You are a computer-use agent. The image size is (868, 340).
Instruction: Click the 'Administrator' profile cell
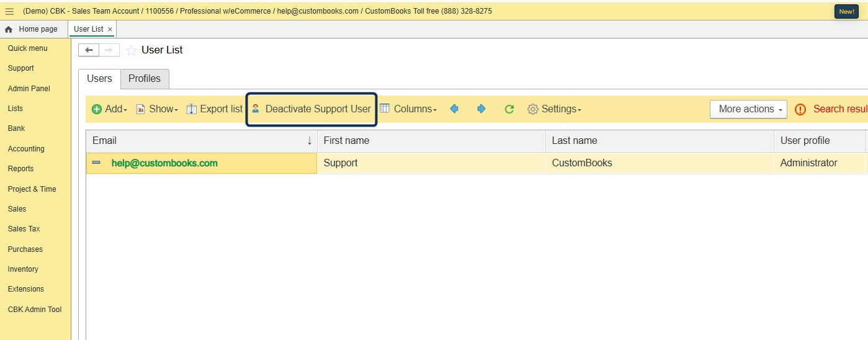point(820,163)
